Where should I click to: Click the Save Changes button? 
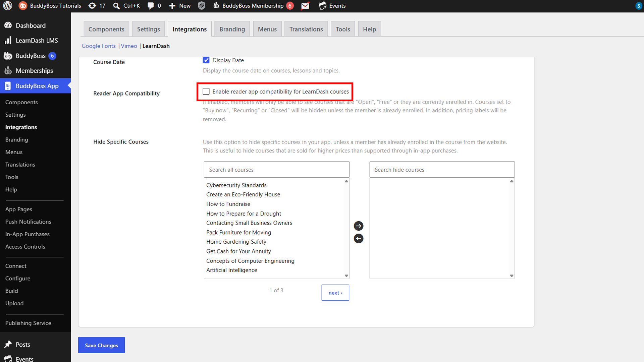[x=101, y=345]
